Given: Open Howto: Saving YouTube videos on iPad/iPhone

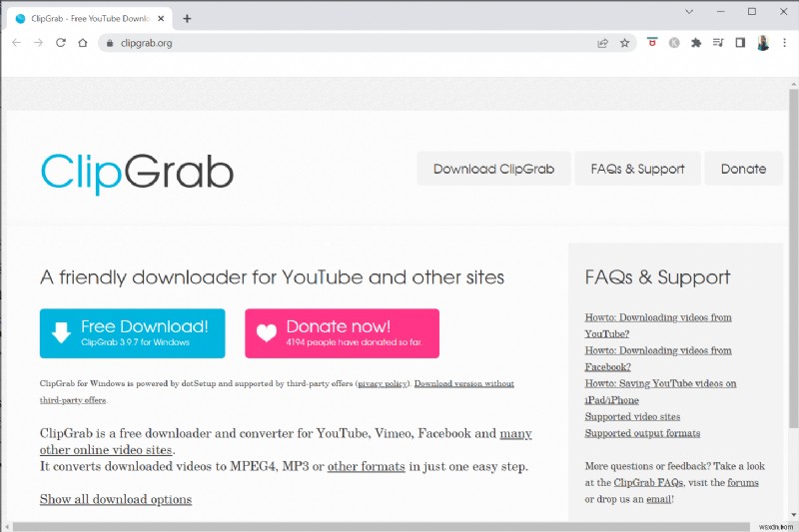Looking at the screenshot, I should [660, 391].
